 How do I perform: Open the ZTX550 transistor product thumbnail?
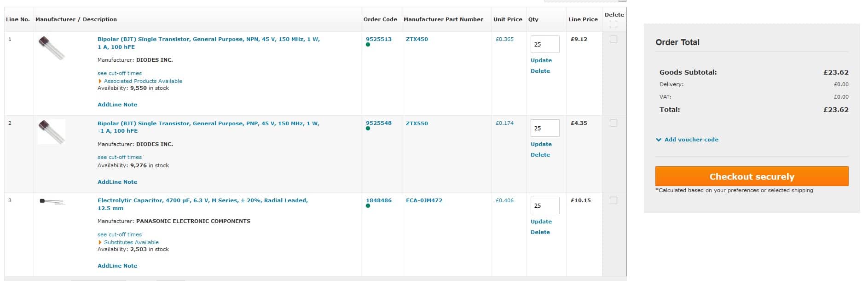[52, 132]
